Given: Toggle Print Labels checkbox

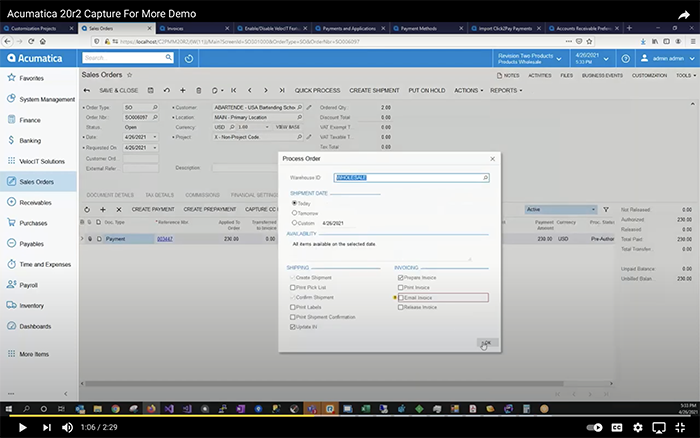Looking at the screenshot, I should tap(293, 307).
